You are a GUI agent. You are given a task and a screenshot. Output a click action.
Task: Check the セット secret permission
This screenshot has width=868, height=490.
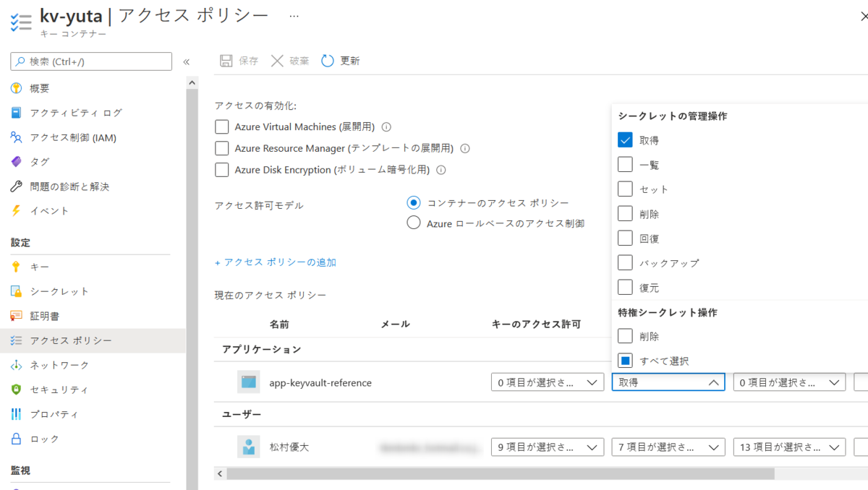[x=625, y=189]
